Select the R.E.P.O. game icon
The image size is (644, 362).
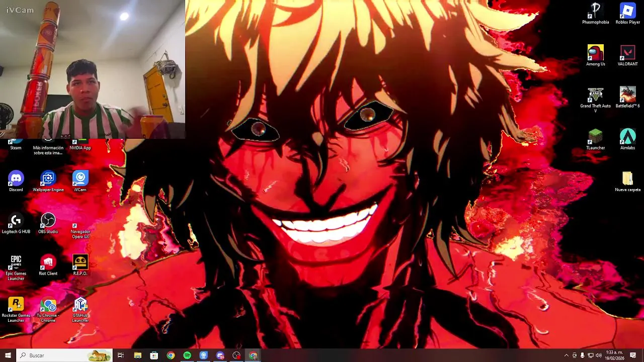coord(80,265)
